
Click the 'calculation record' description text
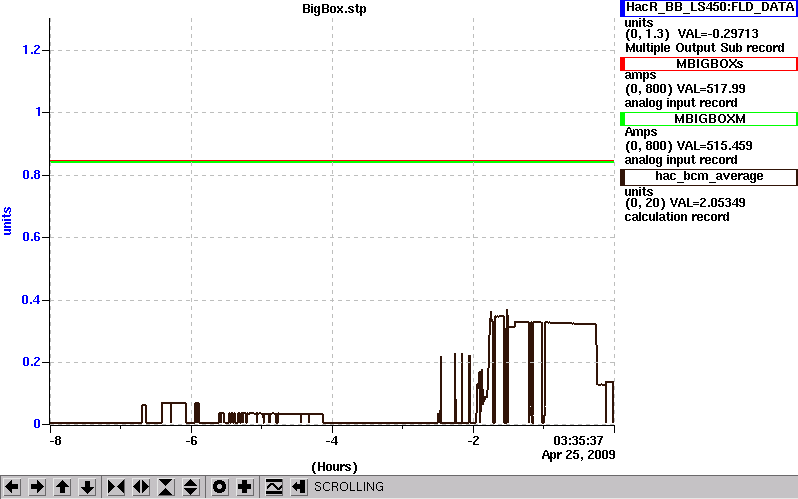[677, 217]
